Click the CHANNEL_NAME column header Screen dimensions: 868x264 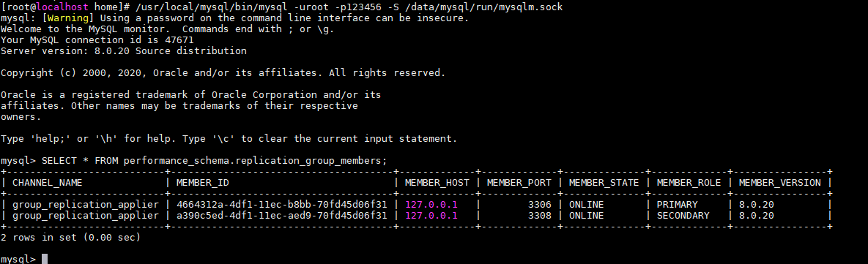click(47, 182)
